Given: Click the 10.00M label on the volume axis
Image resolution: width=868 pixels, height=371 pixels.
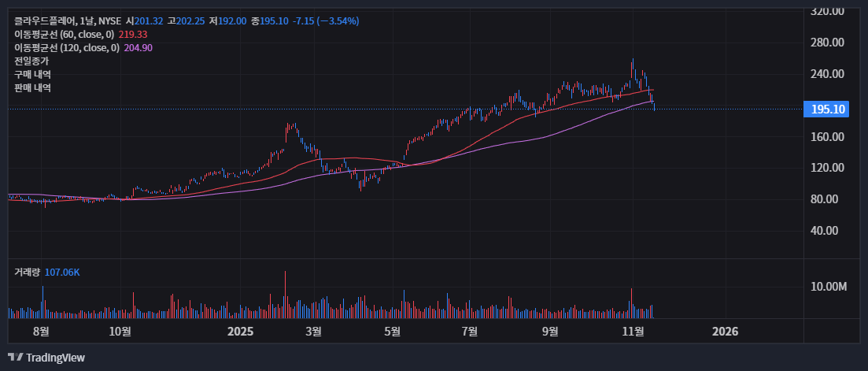Looking at the screenshot, I should (829, 286).
